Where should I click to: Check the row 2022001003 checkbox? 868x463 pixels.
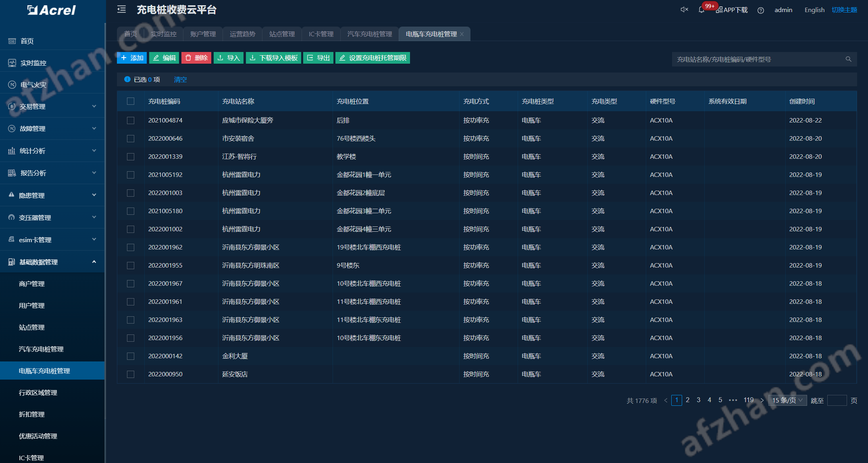[131, 193]
